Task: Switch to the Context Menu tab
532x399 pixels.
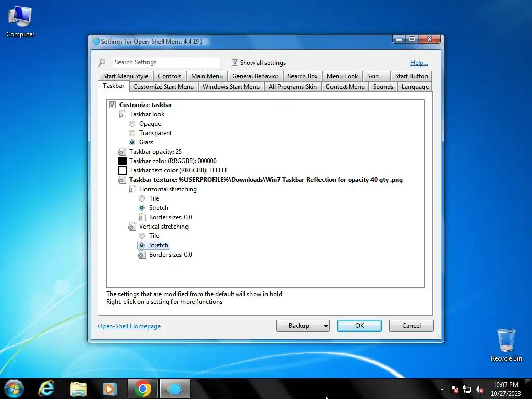Action: pos(345,87)
